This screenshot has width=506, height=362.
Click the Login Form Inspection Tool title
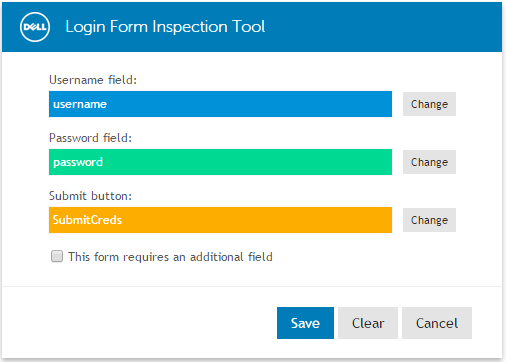click(165, 27)
